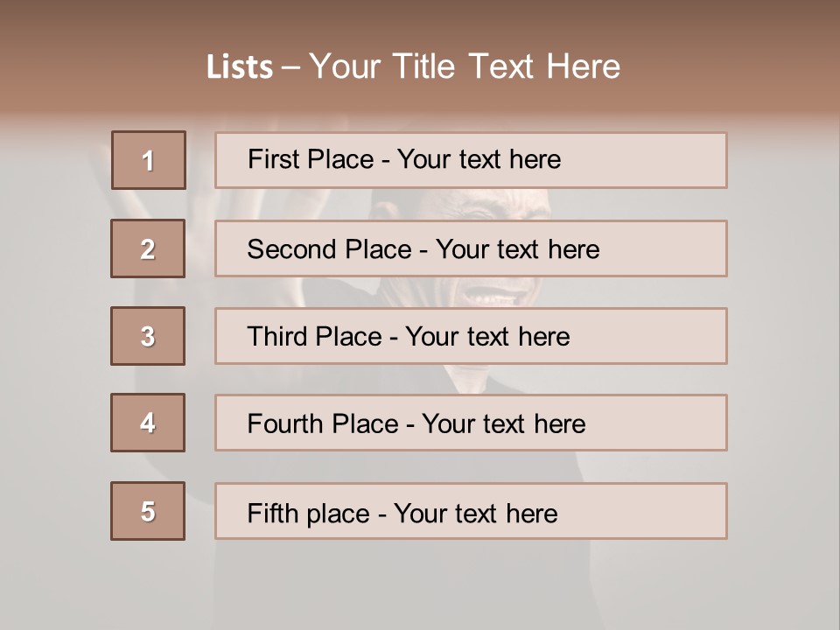The image size is (840, 630).
Task: Click the First Place text box
Action: click(x=471, y=160)
